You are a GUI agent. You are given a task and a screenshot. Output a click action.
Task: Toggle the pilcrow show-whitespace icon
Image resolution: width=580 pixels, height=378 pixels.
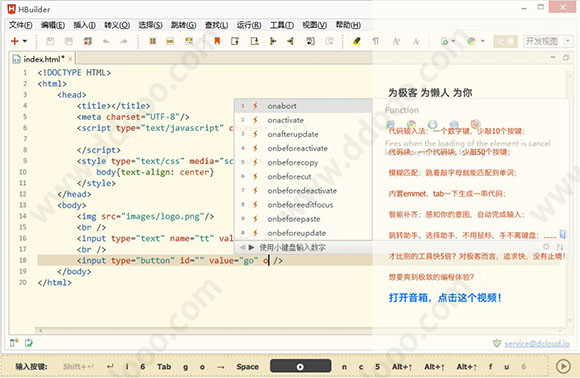pyautogui.click(x=375, y=41)
